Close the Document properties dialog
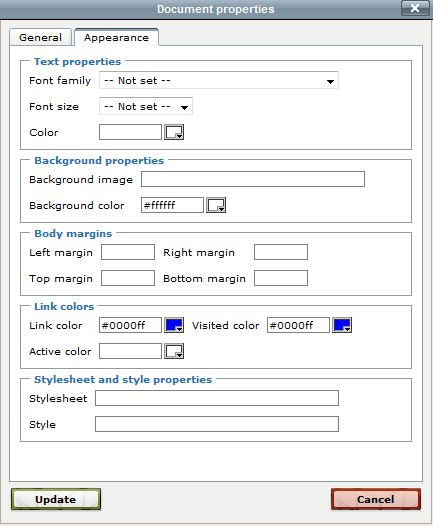Viewport: 433px width, 526px height. tap(415, 8)
